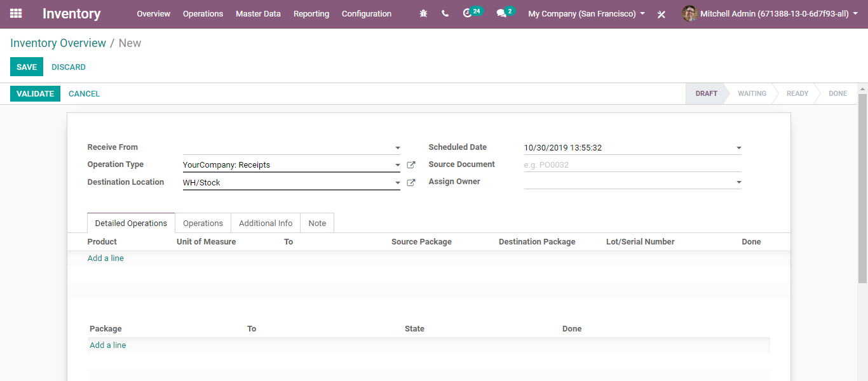Open activities clock icon with 24 badge
This screenshot has height=381, width=868.
472,13
